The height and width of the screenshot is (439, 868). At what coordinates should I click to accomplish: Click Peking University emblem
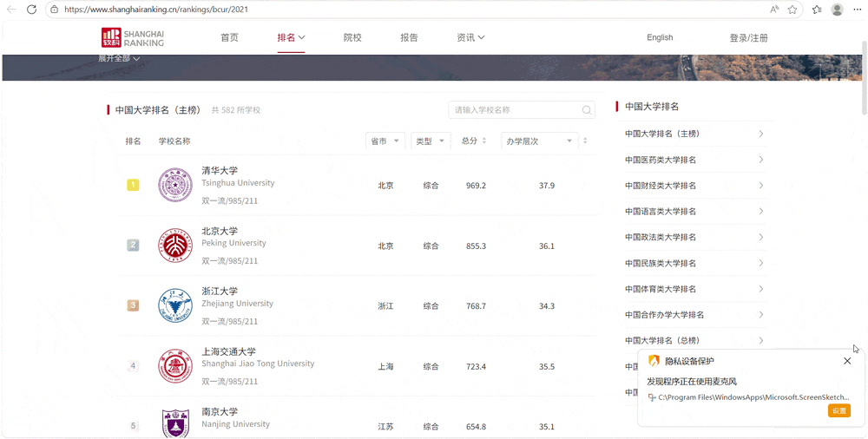(x=175, y=246)
